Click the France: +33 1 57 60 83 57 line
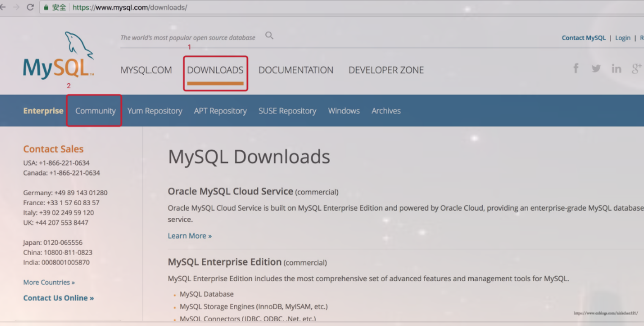 point(61,203)
